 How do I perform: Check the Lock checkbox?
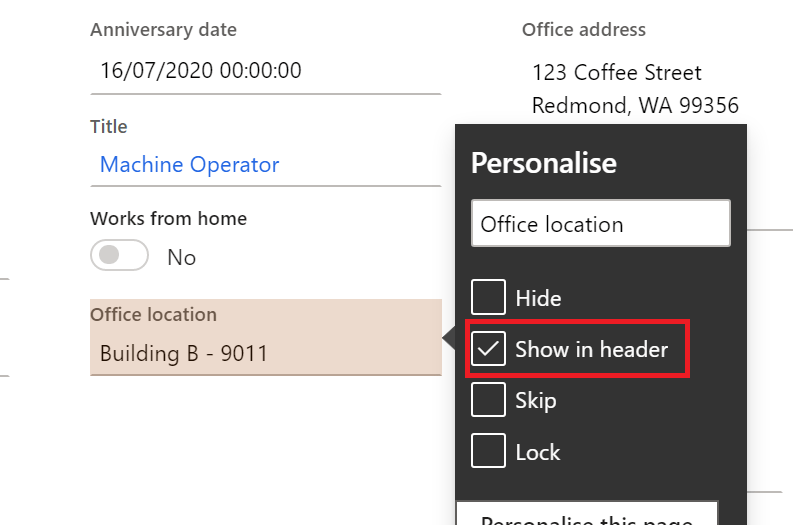[x=488, y=452]
